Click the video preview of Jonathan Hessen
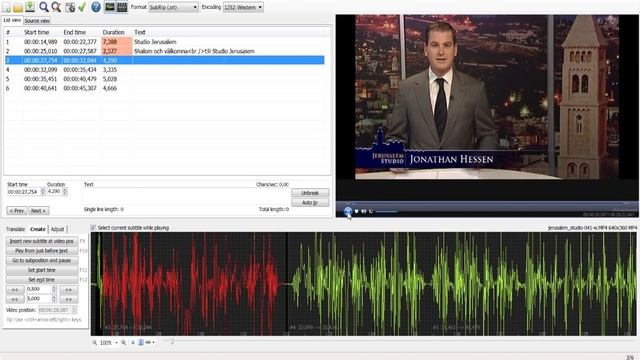 (487, 97)
